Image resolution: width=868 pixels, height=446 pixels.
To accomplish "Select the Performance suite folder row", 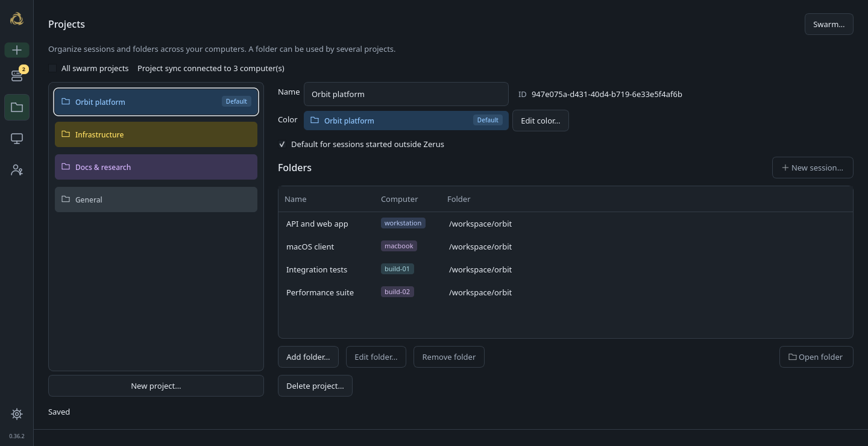I will point(565,292).
